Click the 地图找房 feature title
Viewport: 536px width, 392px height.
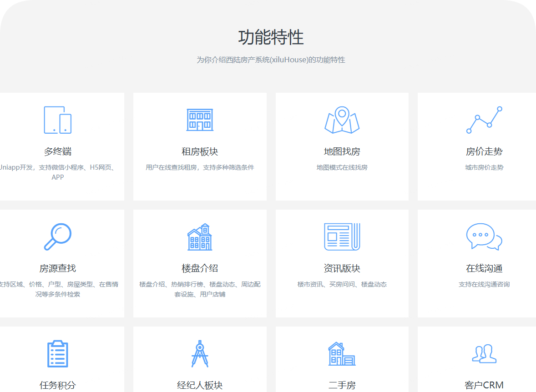point(342,152)
